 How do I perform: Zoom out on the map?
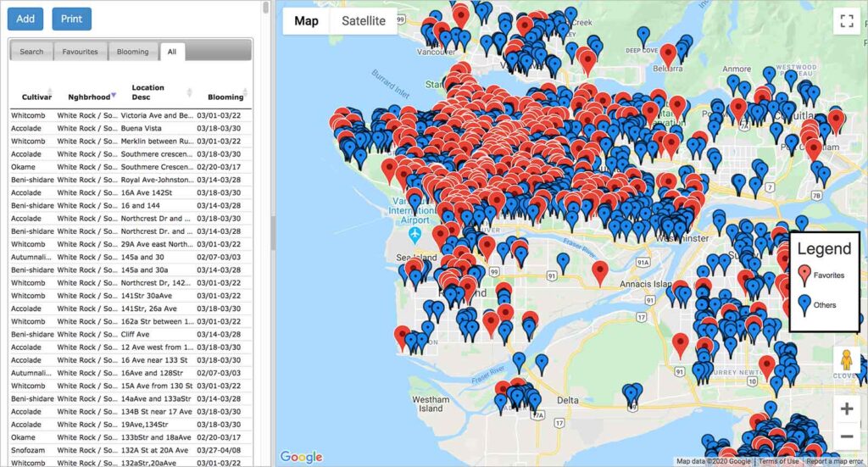(x=846, y=436)
